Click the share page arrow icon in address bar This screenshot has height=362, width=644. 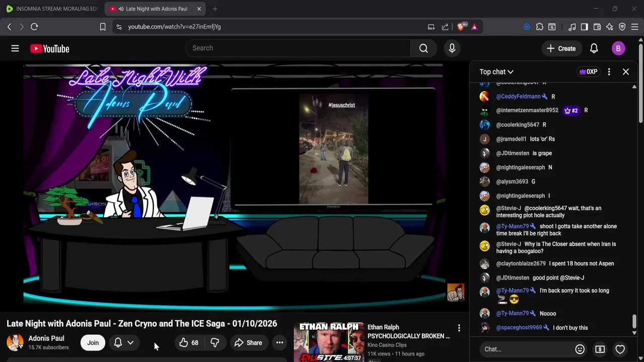click(x=445, y=27)
